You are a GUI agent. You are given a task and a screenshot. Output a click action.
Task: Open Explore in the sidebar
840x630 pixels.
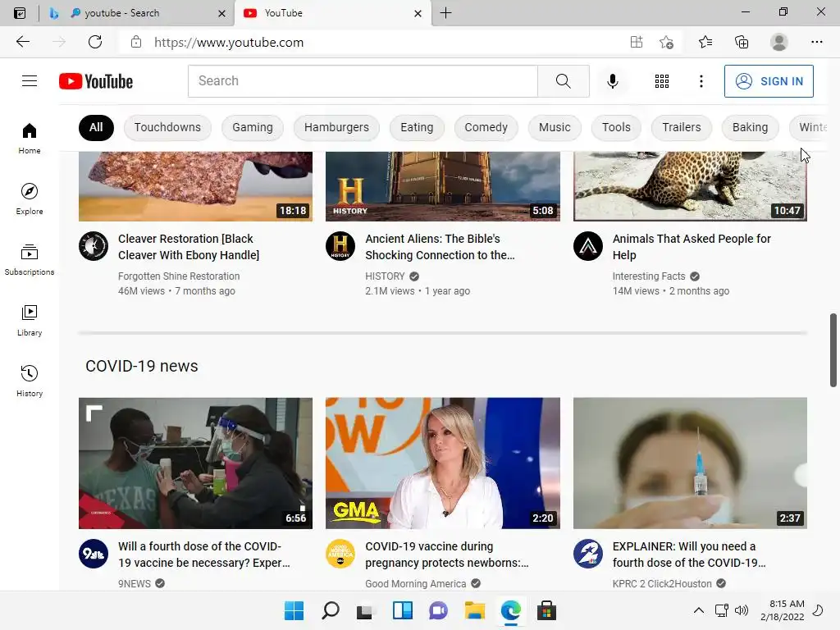tap(30, 199)
